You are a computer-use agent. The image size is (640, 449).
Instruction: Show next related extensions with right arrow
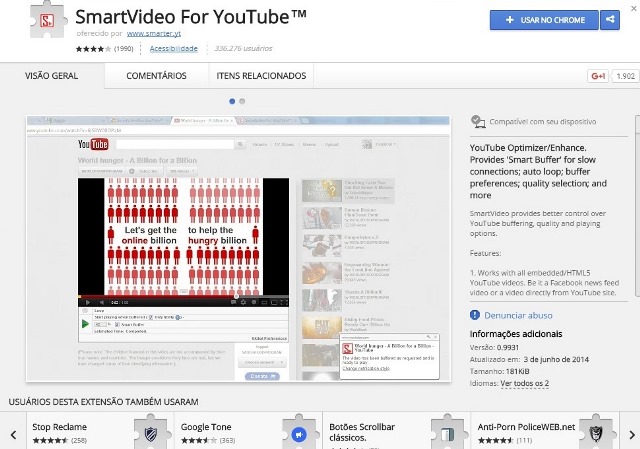click(631, 435)
